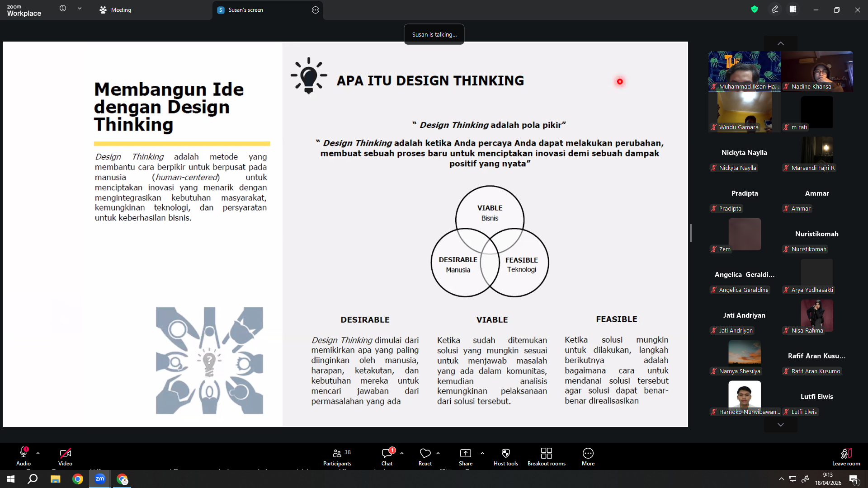Image resolution: width=868 pixels, height=488 pixels.
Task: Click Pradipta participant tile
Action: [x=745, y=193]
